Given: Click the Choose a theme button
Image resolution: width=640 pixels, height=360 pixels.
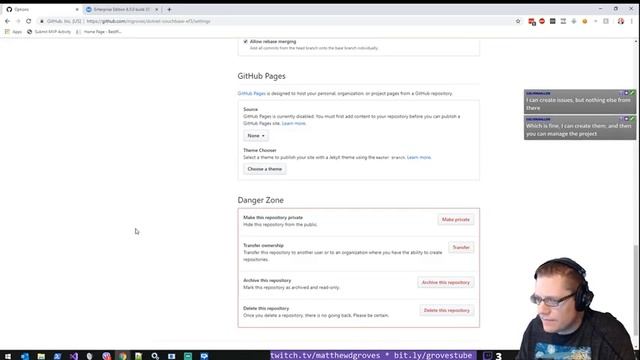Looking at the screenshot, I should (264, 169).
